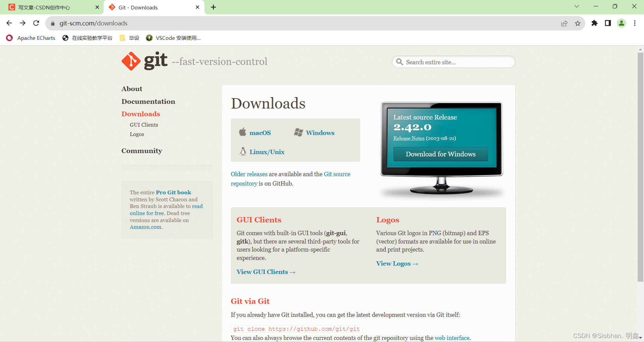Open the Documentation section
This screenshot has height=342, width=644.
148,101
